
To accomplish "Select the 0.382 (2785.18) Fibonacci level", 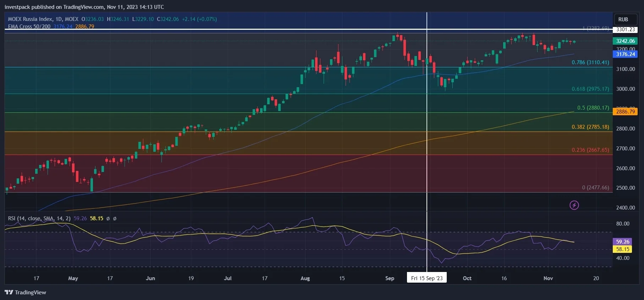I will coord(590,127).
